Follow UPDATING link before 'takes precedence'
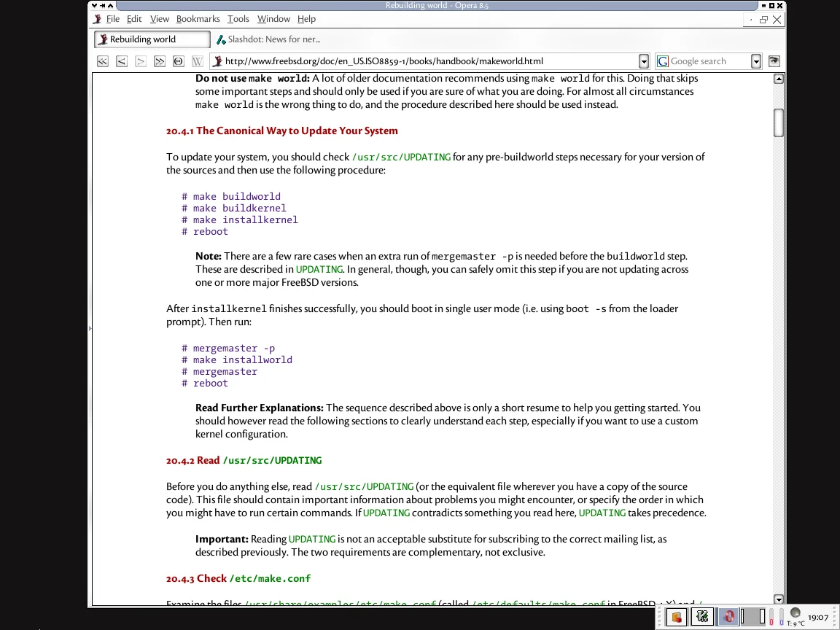Viewport: 840px width, 630px height. 602,513
